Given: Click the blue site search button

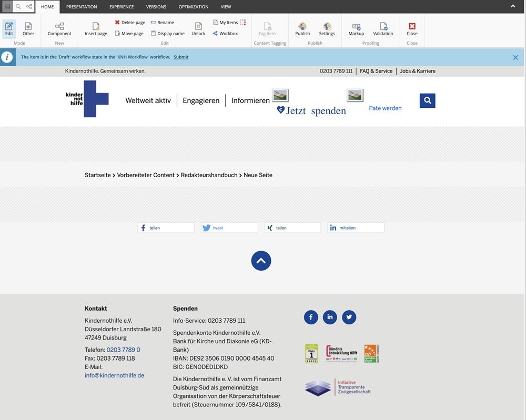Looking at the screenshot, I should click(427, 100).
